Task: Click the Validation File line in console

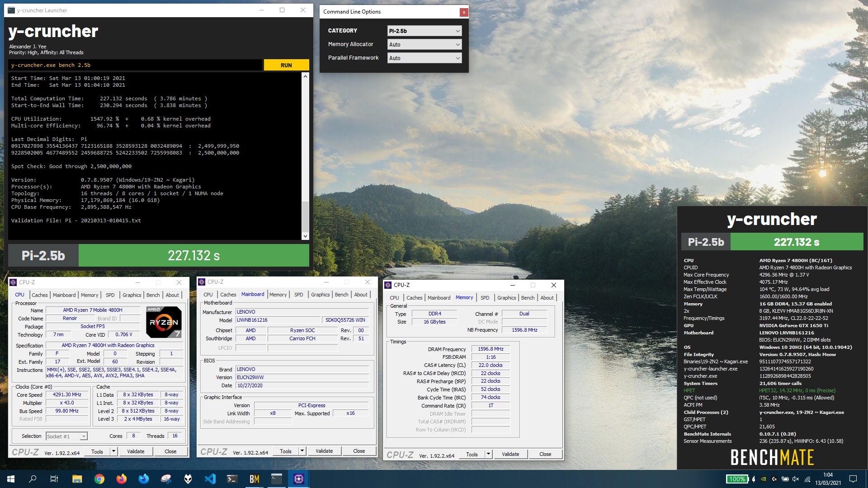Action: 76,221
